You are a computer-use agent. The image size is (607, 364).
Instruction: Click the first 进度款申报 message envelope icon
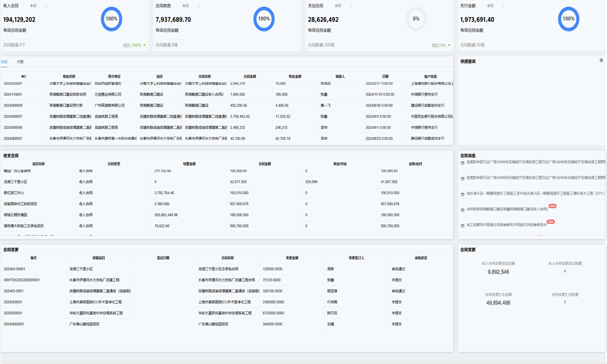(463, 163)
